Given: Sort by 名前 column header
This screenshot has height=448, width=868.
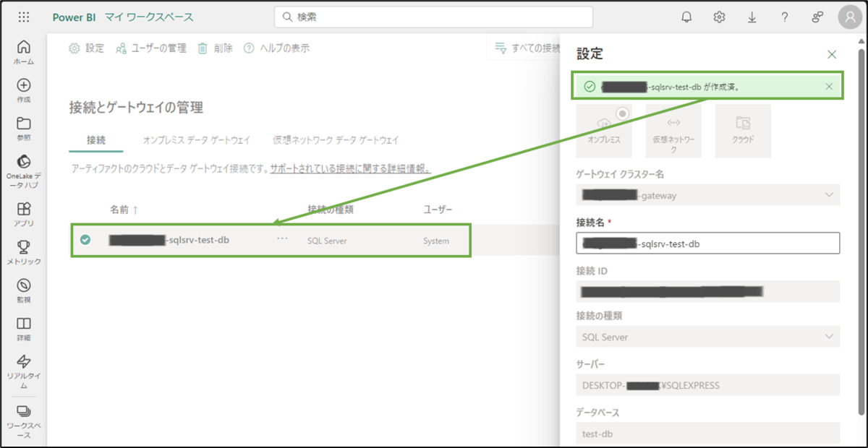Looking at the screenshot, I should point(124,210).
